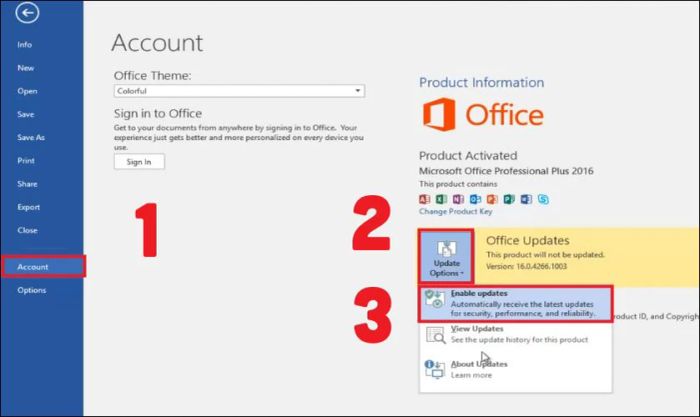Click the Skype product icon
The width and height of the screenshot is (700, 417).
tap(543, 199)
